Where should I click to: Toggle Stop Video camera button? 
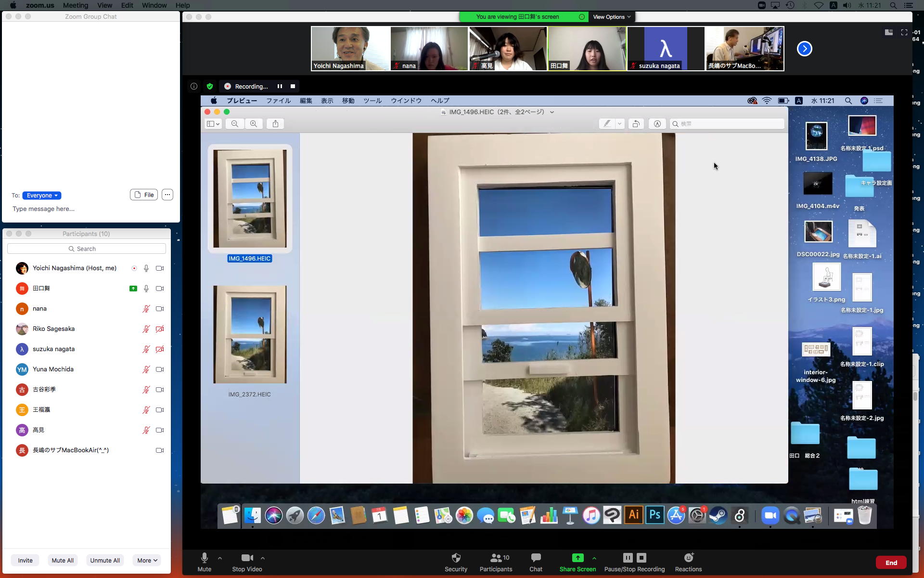(x=247, y=558)
